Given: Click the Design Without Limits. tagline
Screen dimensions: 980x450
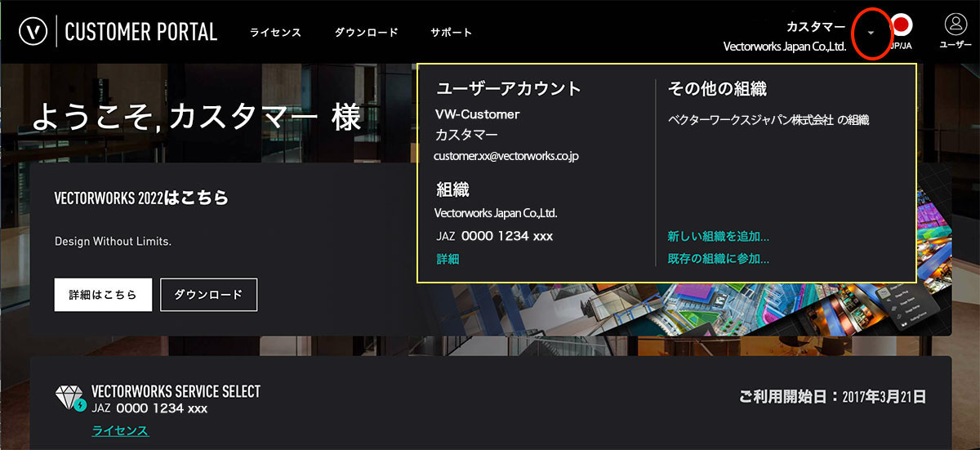Looking at the screenshot, I should [x=113, y=242].
